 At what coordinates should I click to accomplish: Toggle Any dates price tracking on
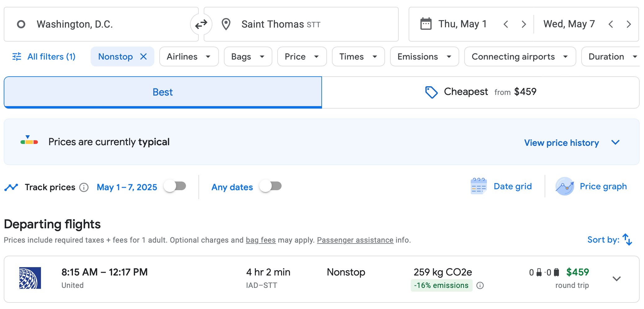271,186
